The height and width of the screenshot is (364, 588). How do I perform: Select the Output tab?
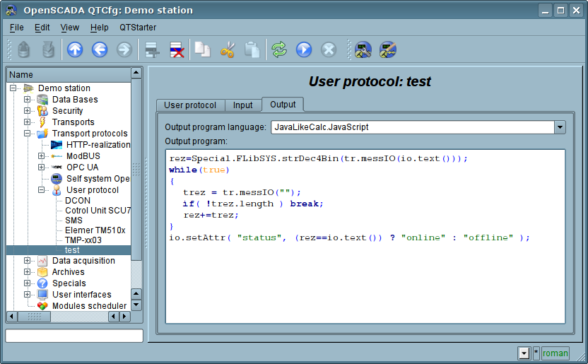283,105
